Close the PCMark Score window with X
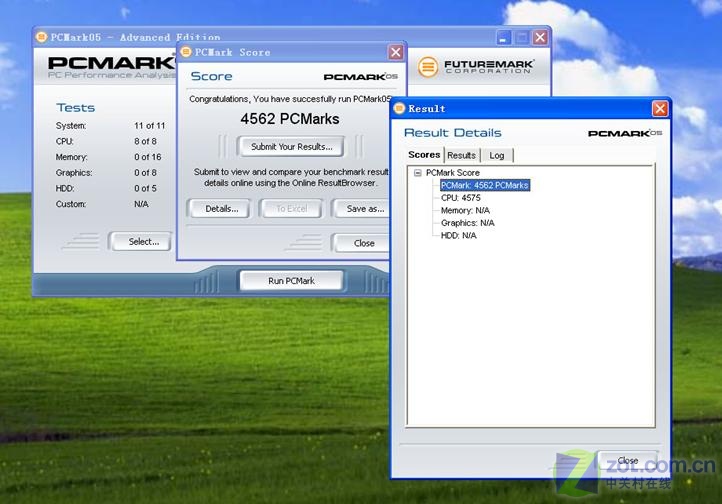Viewport: 722px width, 504px height. [x=396, y=52]
